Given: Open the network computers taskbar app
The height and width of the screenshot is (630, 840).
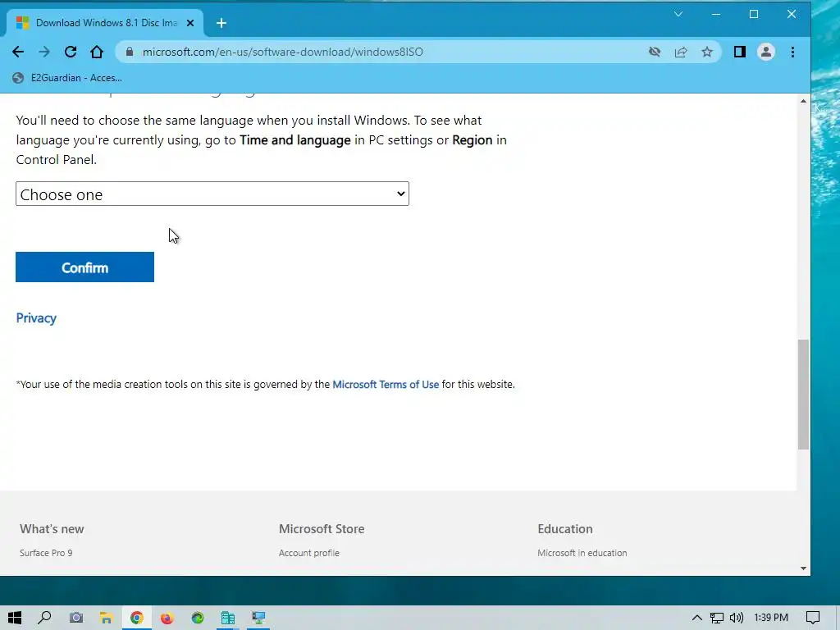Looking at the screenshot, I should pyautogui.click(x=258, y=618).
